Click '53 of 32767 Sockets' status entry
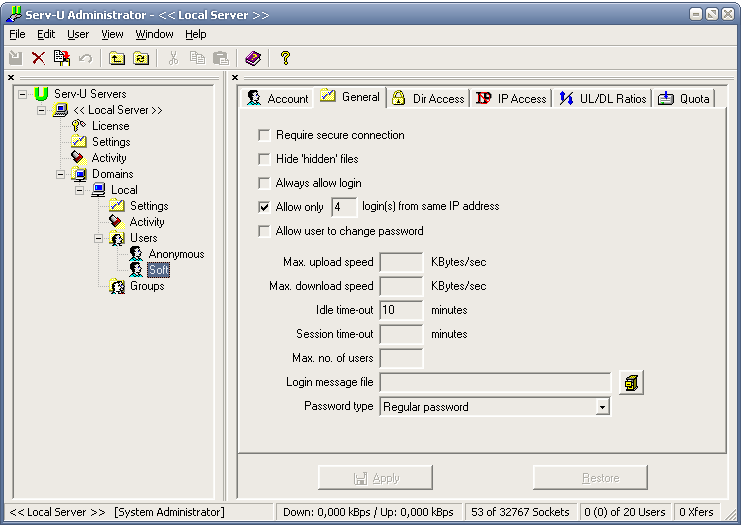 pos(520,512)
